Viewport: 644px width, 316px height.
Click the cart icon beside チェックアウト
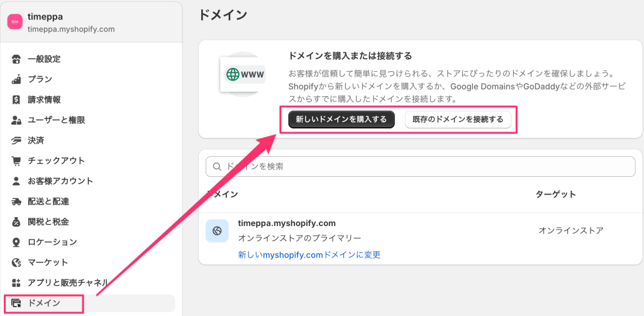point(16,161)
